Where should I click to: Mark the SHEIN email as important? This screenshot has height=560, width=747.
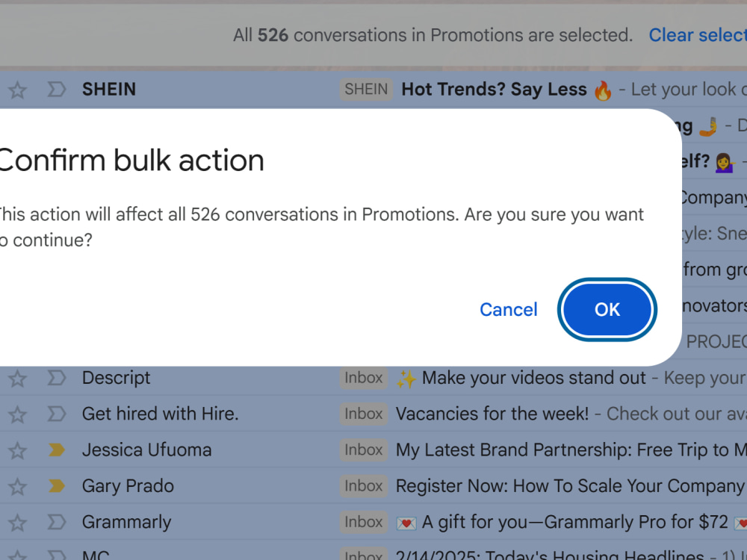tap(56, 89)
